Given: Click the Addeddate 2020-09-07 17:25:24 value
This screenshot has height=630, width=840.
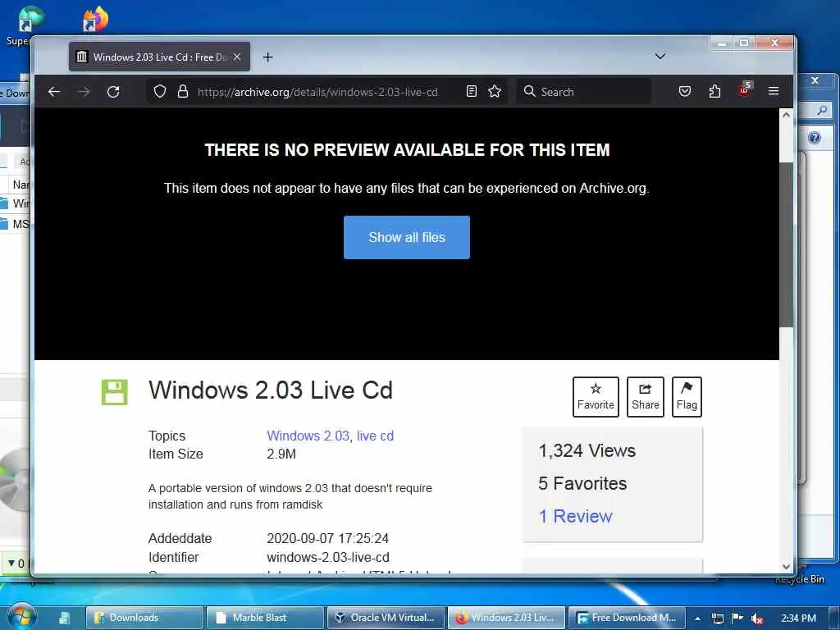Looking at the screenshot, I should pyautogui.click(x=328, y=538).
